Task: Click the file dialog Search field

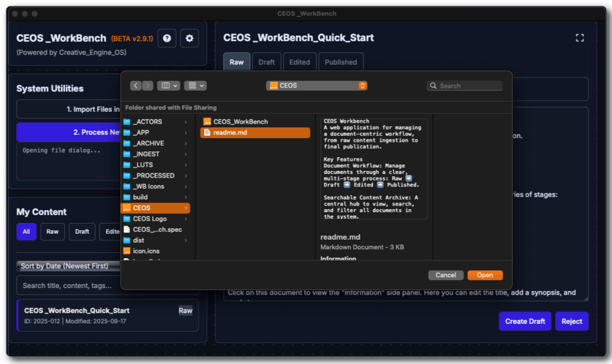Action: click(469, 85)
